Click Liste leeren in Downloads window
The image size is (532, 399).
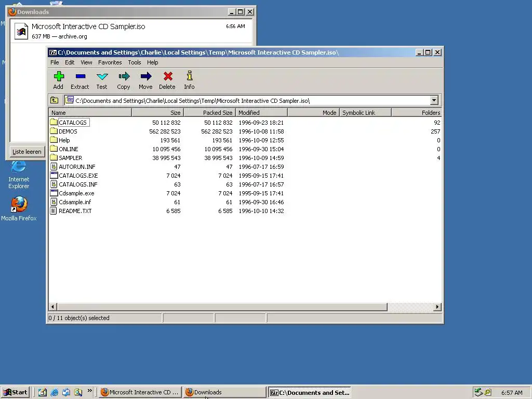point(27,152)
